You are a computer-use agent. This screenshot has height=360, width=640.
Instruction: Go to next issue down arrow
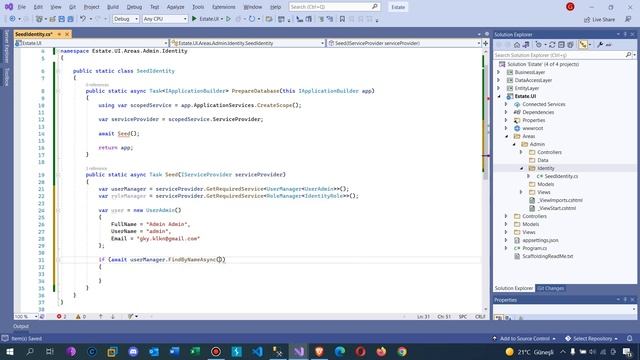[113, 316]
